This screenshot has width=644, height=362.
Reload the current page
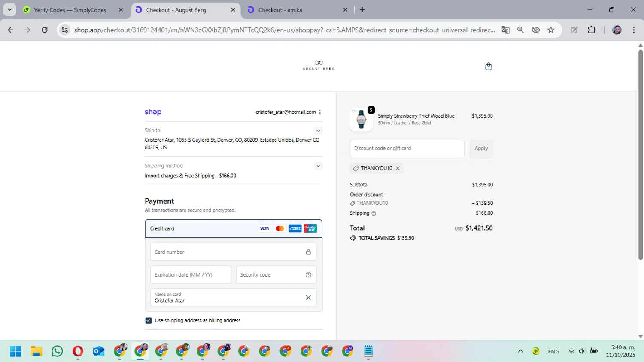(44, 30)
